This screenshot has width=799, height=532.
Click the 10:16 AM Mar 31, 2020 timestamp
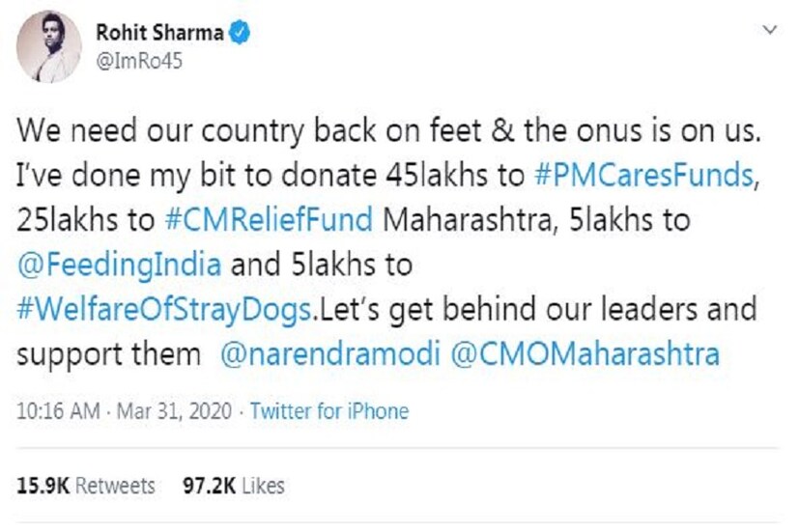tap(125, 411)
